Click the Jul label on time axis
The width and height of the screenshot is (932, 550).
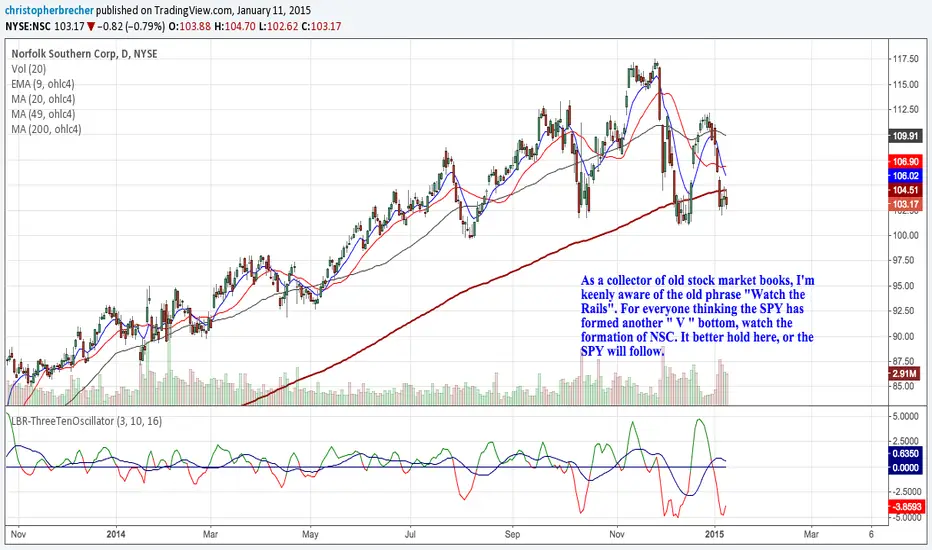pos(410,534)
